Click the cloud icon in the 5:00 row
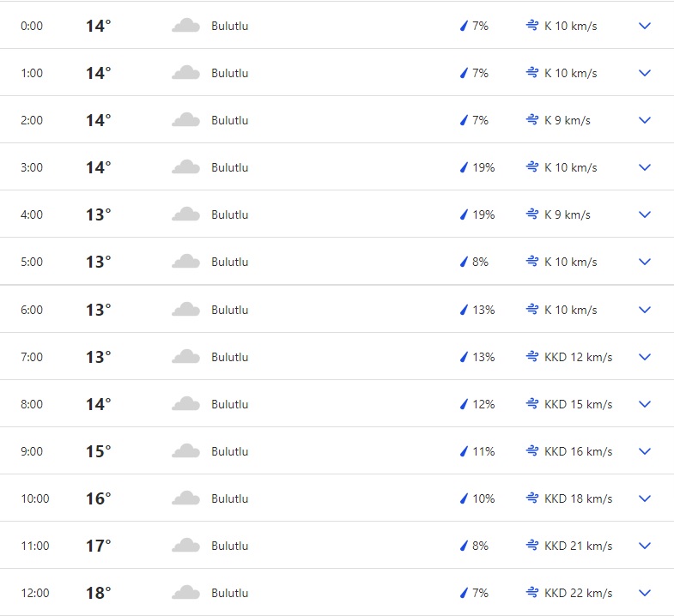The image size is (674, 616). (x=185, y=262)
